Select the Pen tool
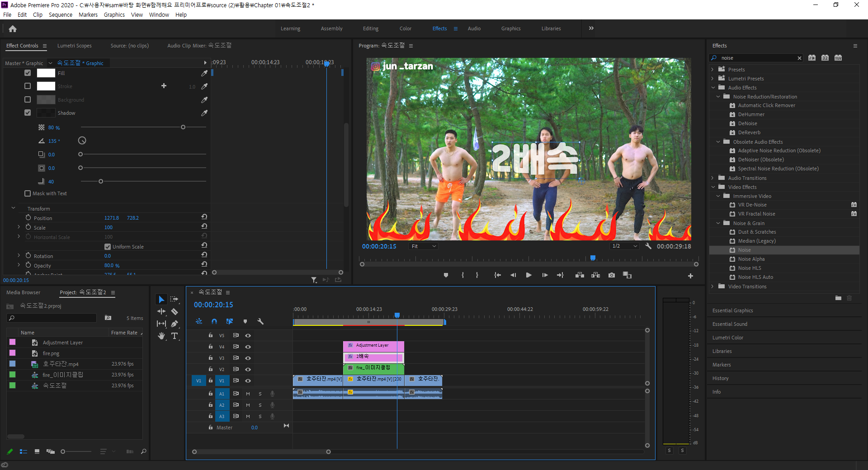Viewport: 868px width, 470px height. [175, 324]
